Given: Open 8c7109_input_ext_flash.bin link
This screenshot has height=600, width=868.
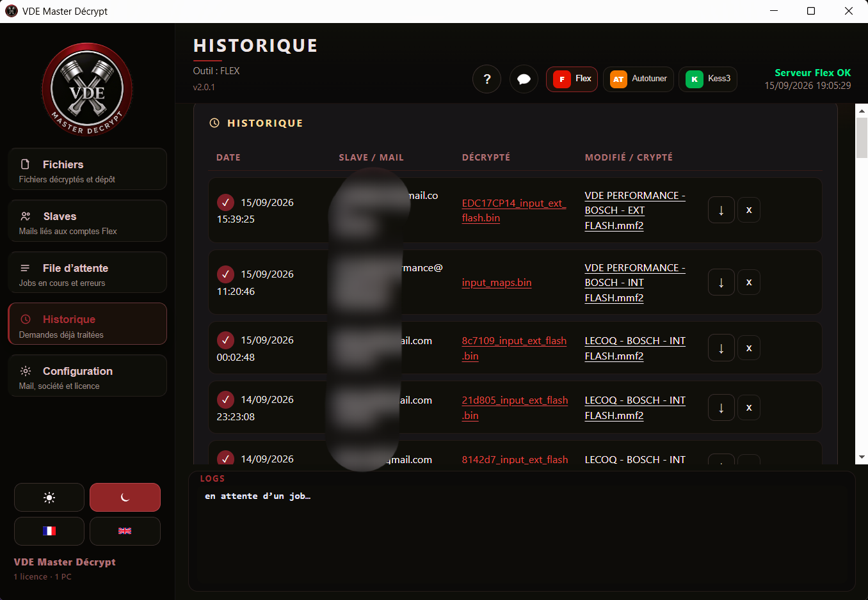Looking at the screenshot, I should pyautogui.click(x=514, y=348).
